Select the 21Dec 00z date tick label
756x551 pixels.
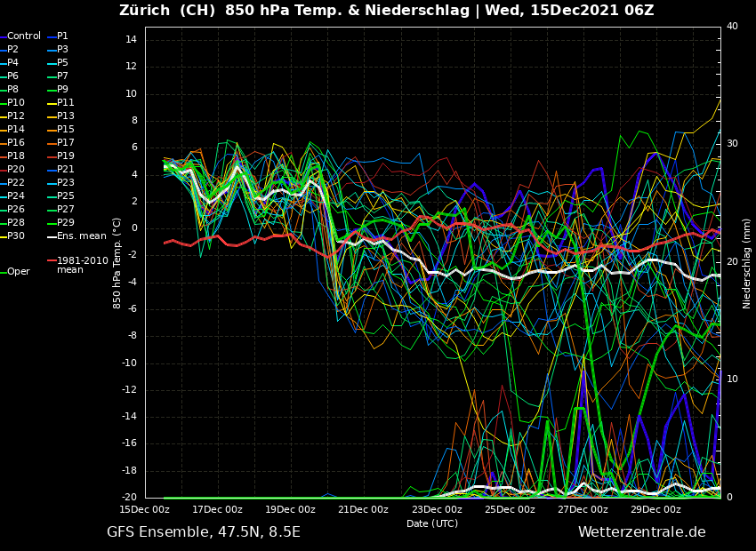click(364, 510)
